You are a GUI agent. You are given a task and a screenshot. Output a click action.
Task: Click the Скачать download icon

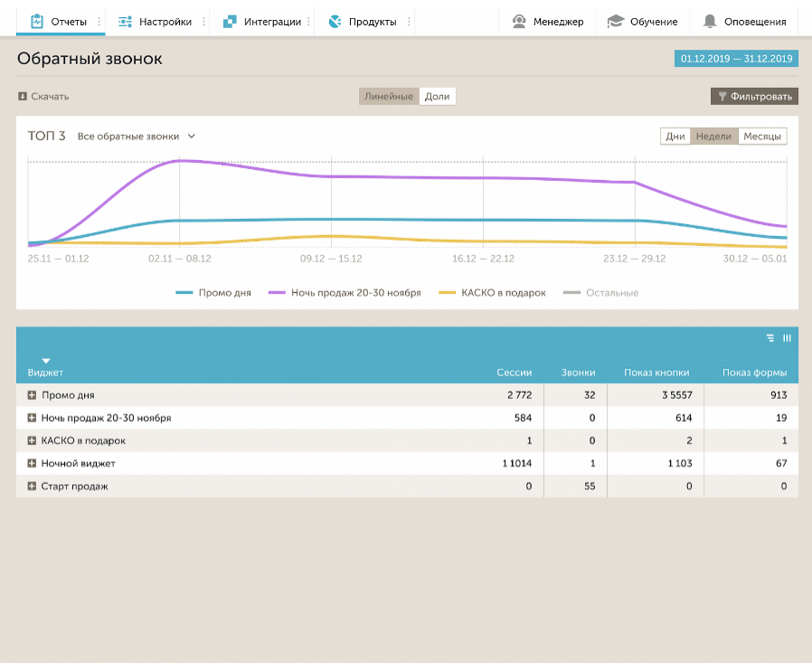(23, 97)
